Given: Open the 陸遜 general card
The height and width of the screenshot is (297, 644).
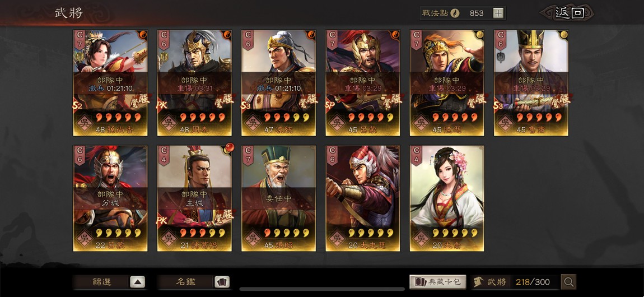Looking at the screenshot, I should point(447,83).
